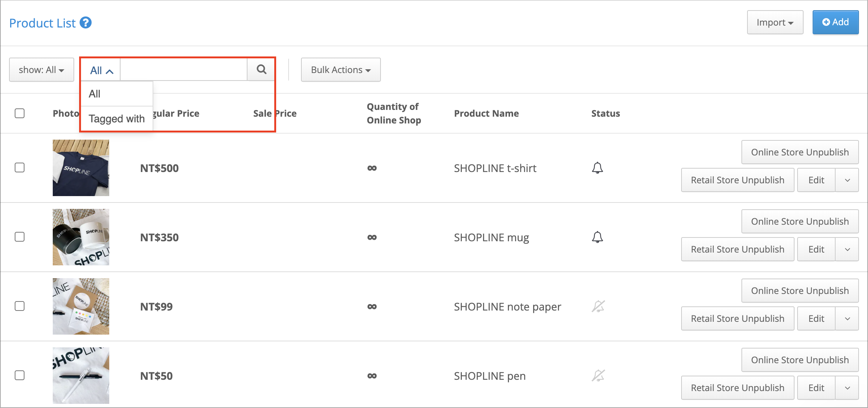Check the SHOPLINE mug row checkbox
The image size is (868, 408).
(20, 237)
